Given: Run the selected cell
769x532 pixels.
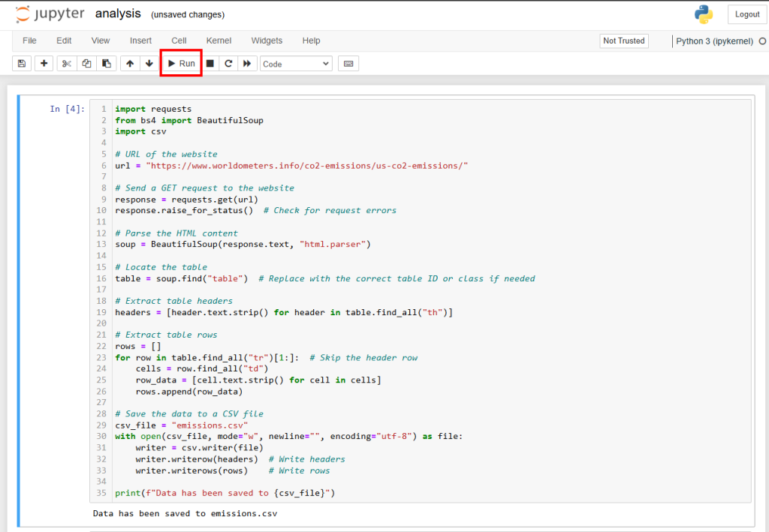Looking at the screenshot, I should pyautogui.click(x=180, y=63).
